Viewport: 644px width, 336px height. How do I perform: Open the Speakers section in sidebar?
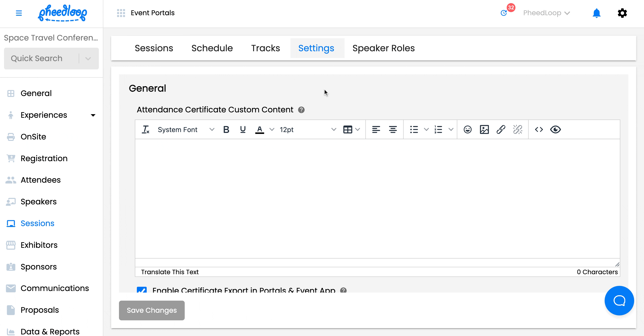click(x=38, y=201)
